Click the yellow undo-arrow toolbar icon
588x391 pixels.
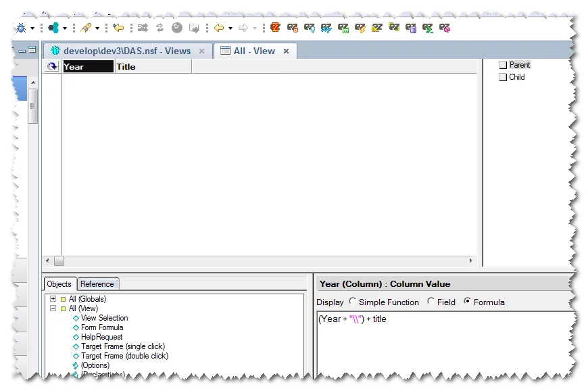pyautogui.click(x=119, y=28)
